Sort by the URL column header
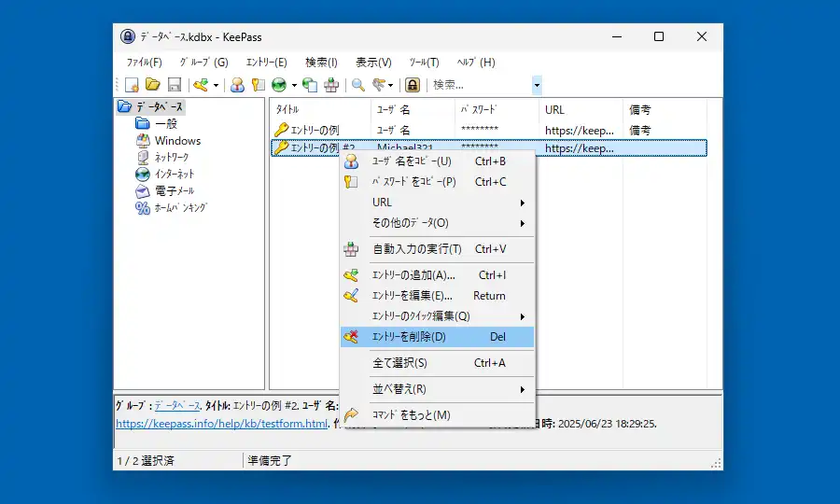 (x=581, y=110)
